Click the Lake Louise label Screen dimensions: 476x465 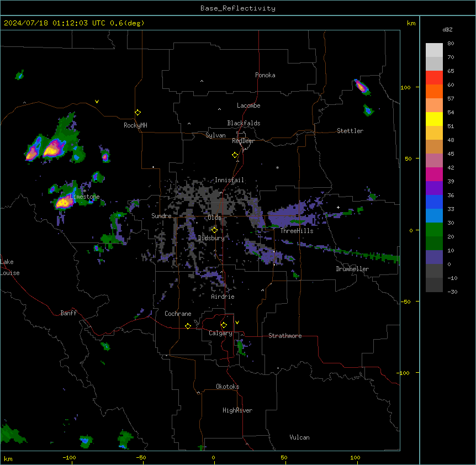coord(10,267)
